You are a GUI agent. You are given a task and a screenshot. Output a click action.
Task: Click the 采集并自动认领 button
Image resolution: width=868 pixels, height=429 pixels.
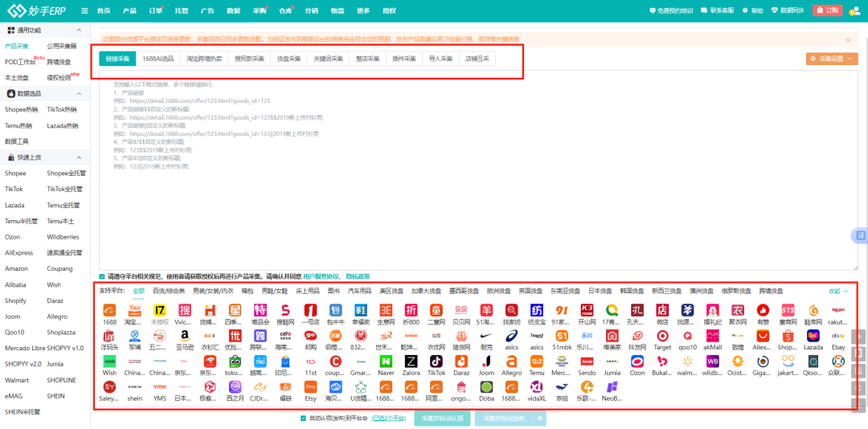(442, 418)
